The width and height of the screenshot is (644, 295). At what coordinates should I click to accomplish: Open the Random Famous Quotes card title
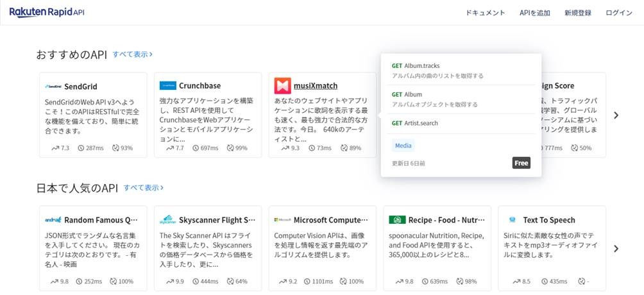point(101,220)
